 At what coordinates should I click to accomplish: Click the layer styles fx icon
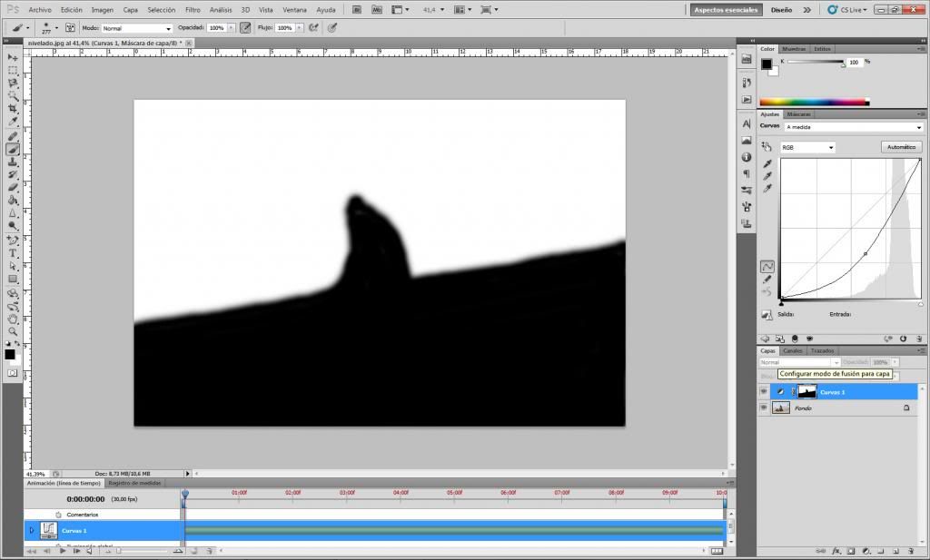(x=836, y=551)
